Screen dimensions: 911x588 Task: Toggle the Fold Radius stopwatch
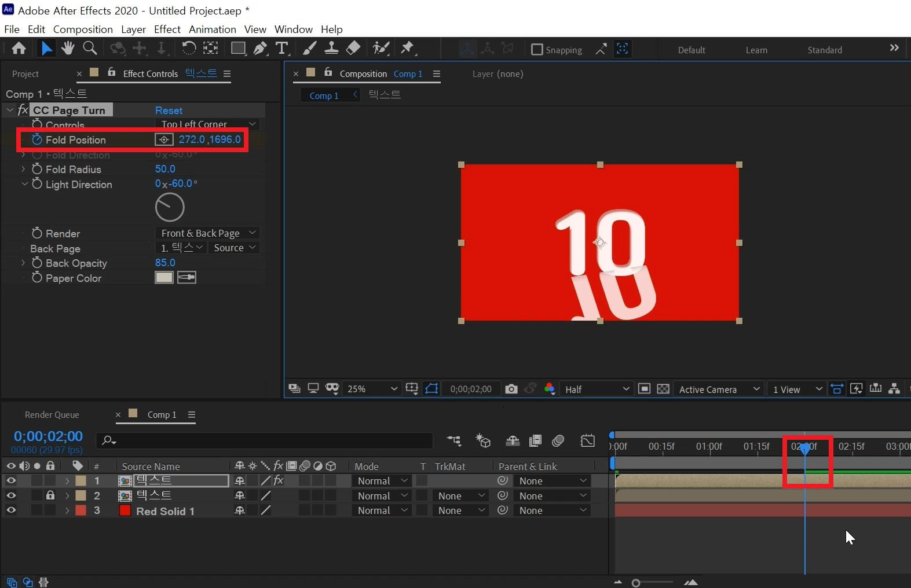click(x=37, y=169)
